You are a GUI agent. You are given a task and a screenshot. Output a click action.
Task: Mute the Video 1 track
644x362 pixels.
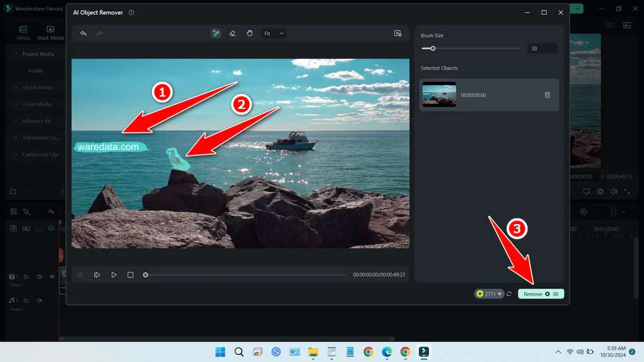(39, 276)
